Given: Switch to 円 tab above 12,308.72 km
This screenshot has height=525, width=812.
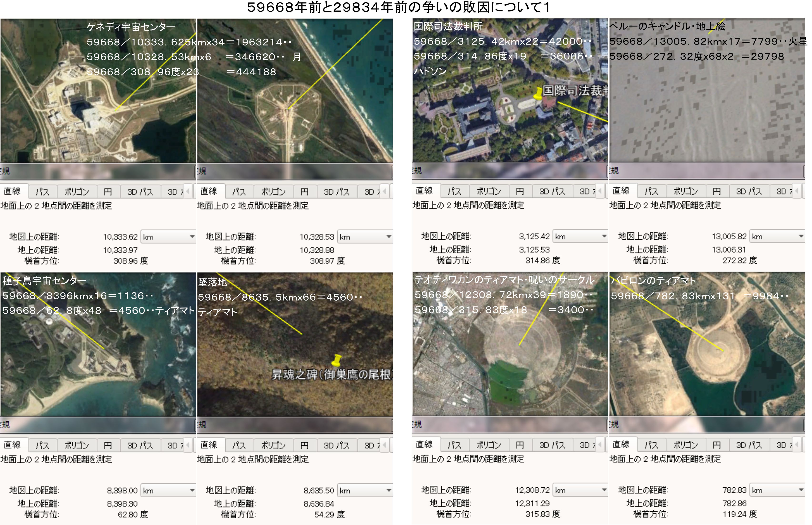Looking at the screenshot, I should click(x=520, y=445).
